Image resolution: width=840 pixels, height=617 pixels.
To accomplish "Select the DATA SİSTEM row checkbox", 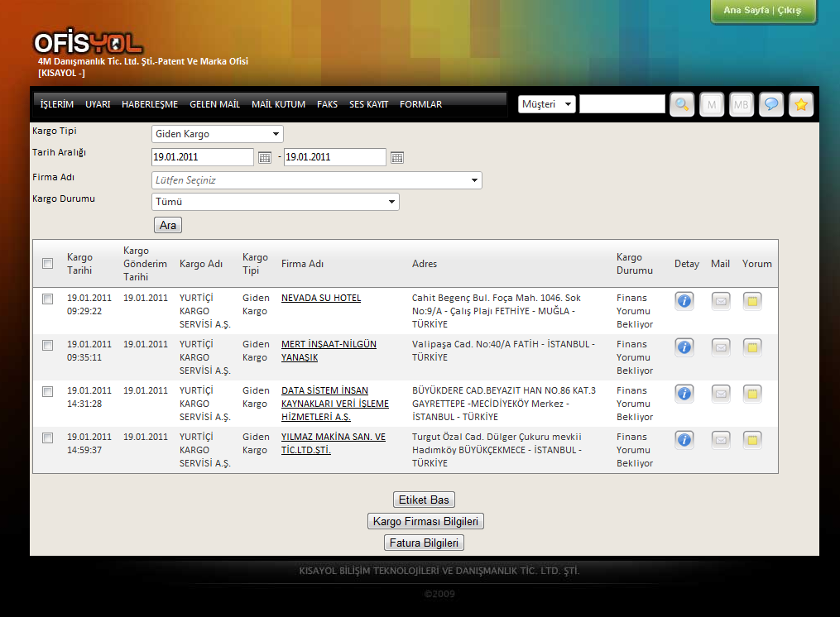I will (48, 391).
